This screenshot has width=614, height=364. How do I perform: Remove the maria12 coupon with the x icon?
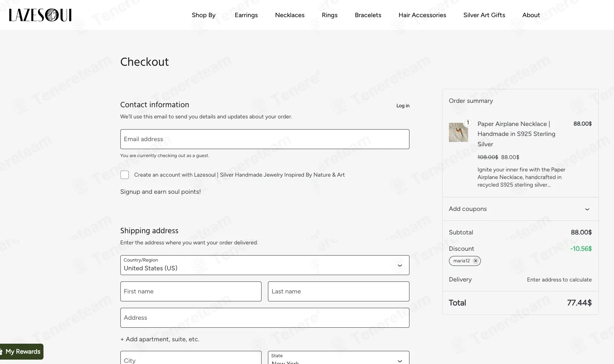[x=475, y=261]
